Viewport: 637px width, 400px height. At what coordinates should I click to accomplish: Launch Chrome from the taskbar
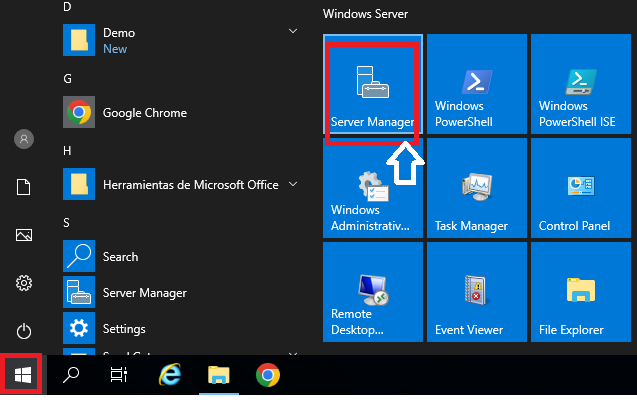coord(268,374)
